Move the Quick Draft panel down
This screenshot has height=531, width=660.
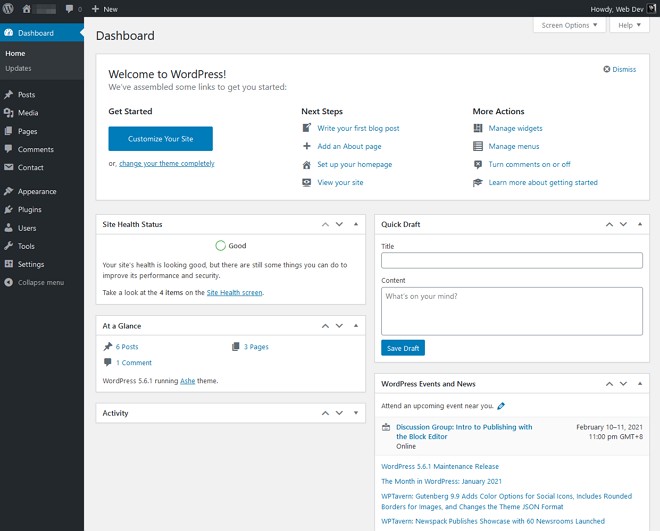click(x=618, y=225)
